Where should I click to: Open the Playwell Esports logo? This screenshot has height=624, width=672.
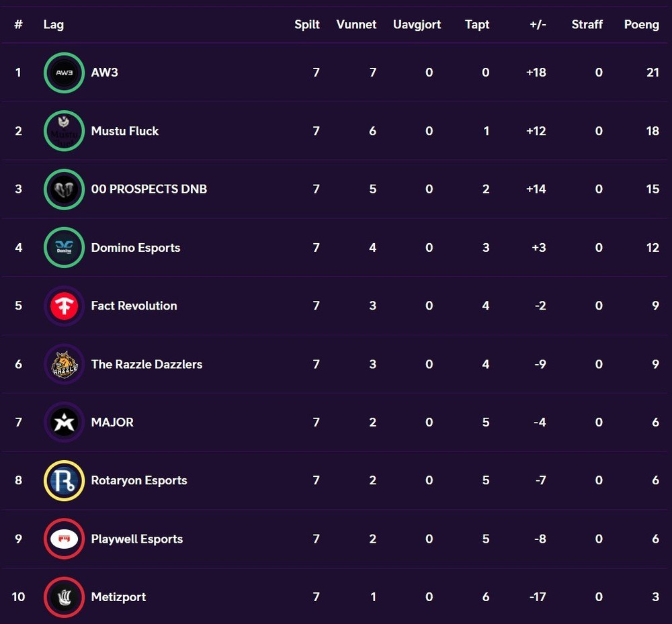point(64,539)
